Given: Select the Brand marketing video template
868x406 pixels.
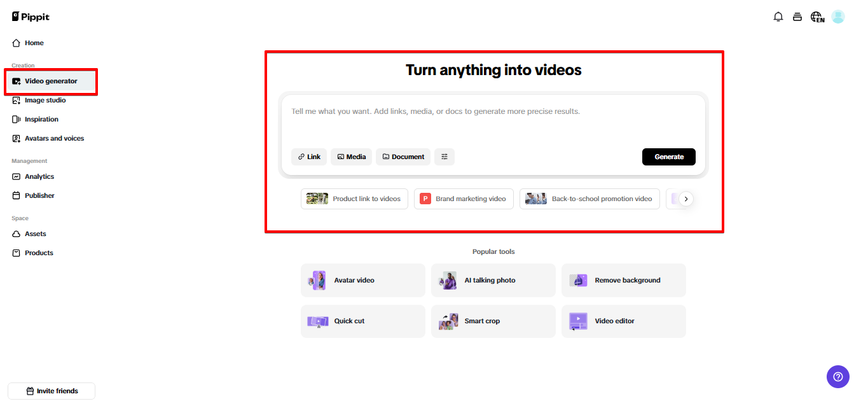Looking at the screenshot, I should pos(464,199).
